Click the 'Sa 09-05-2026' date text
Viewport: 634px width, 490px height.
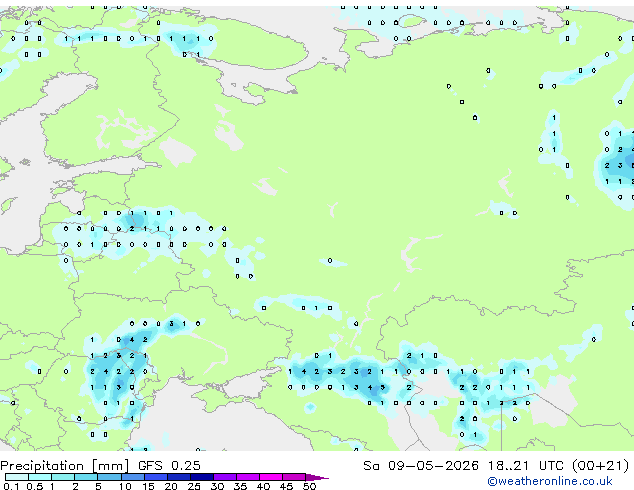click(421, 466)
